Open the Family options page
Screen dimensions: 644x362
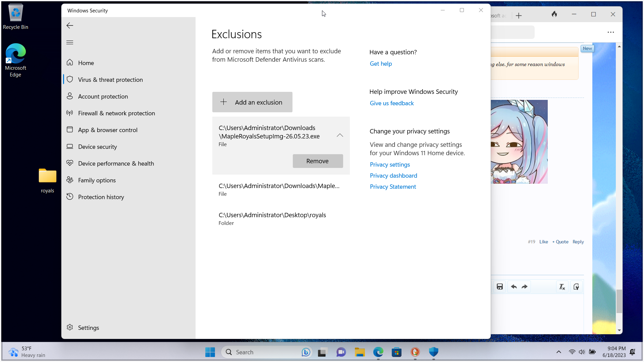click(97, 180)
